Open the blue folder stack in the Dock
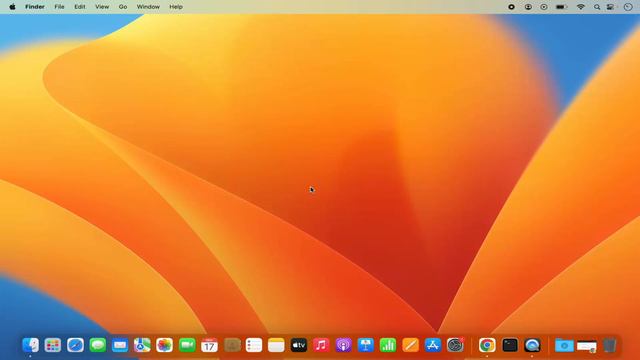640x360 pixels. point(564,345)
